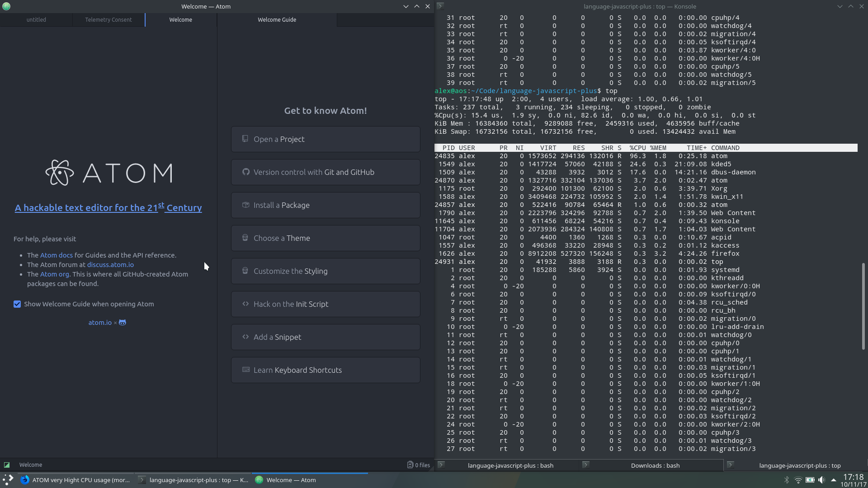
Task: Expand the system tray arrow
Action: [833, 480]
